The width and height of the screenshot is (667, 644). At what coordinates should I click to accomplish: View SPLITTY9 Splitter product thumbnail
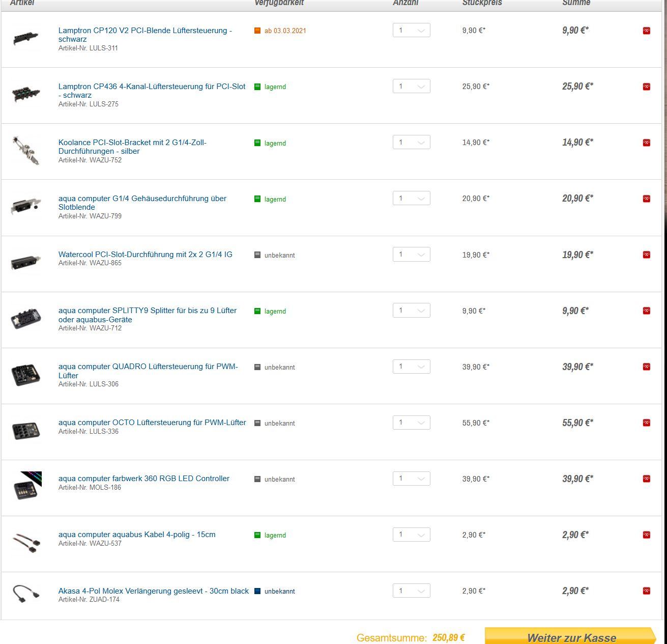pos(26,318)
